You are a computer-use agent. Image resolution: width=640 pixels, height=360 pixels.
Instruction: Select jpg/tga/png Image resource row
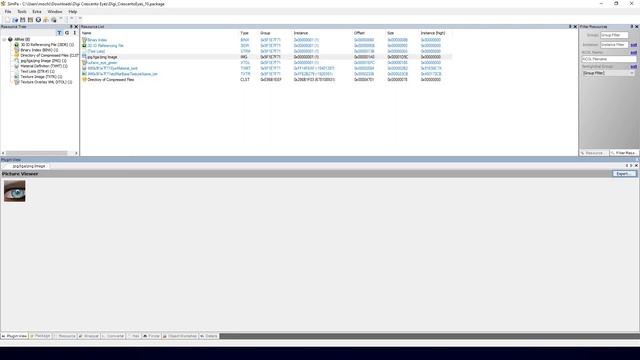[x=267, y=57]
